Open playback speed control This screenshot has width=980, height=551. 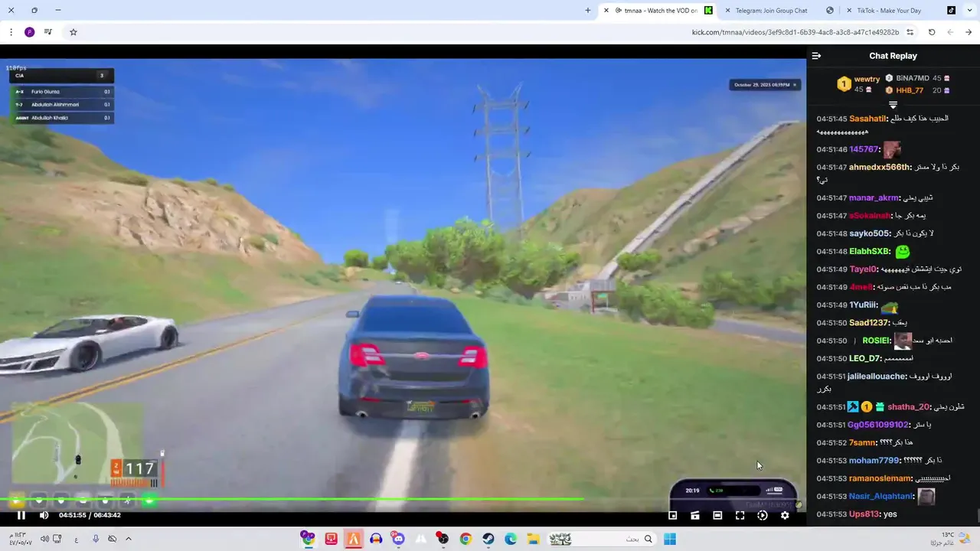coord(763,515)
